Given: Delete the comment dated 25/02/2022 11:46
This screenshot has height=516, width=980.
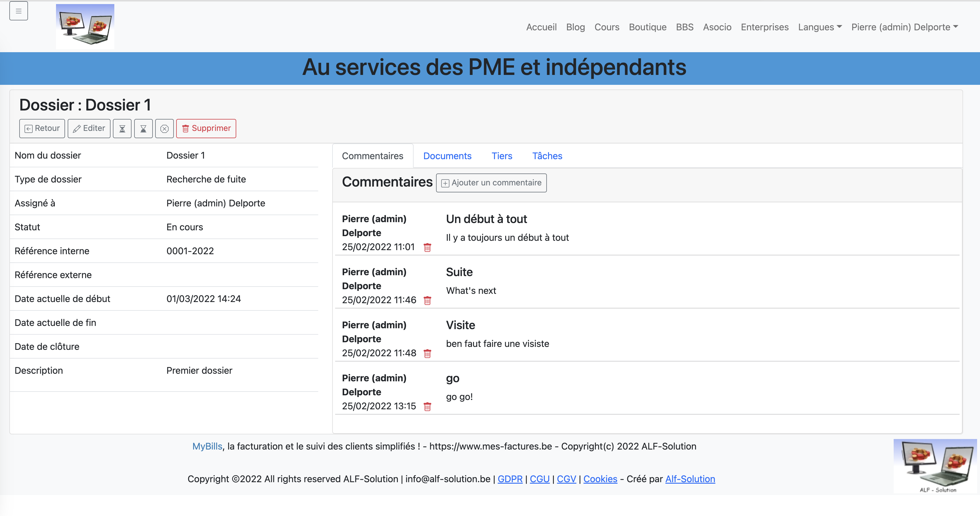Looking at the screenshot, I should (427, 300).
